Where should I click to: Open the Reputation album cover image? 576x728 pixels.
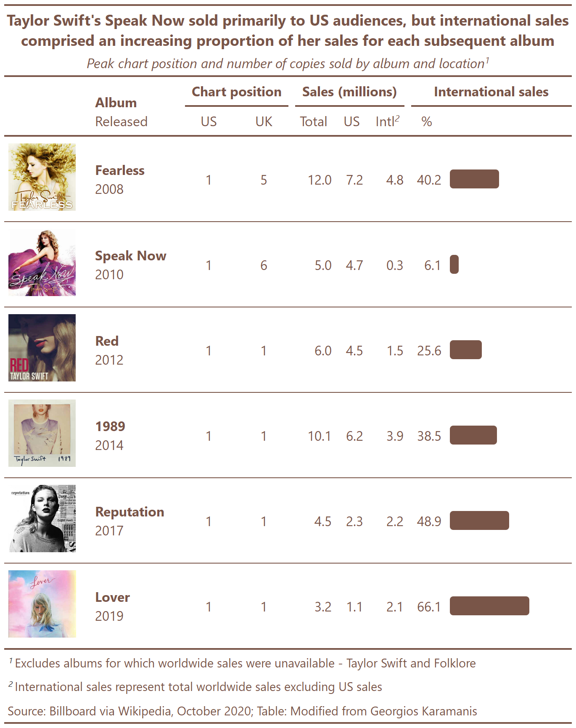(42, 519)
